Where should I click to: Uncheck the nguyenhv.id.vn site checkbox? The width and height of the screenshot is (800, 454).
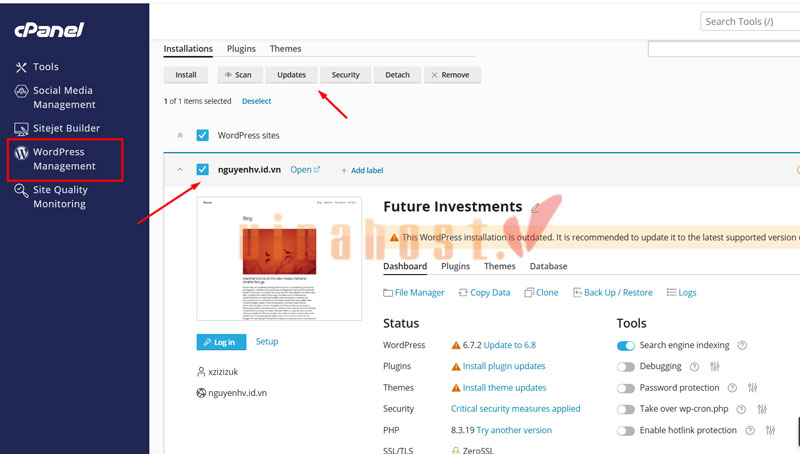(x=203, y=169)
